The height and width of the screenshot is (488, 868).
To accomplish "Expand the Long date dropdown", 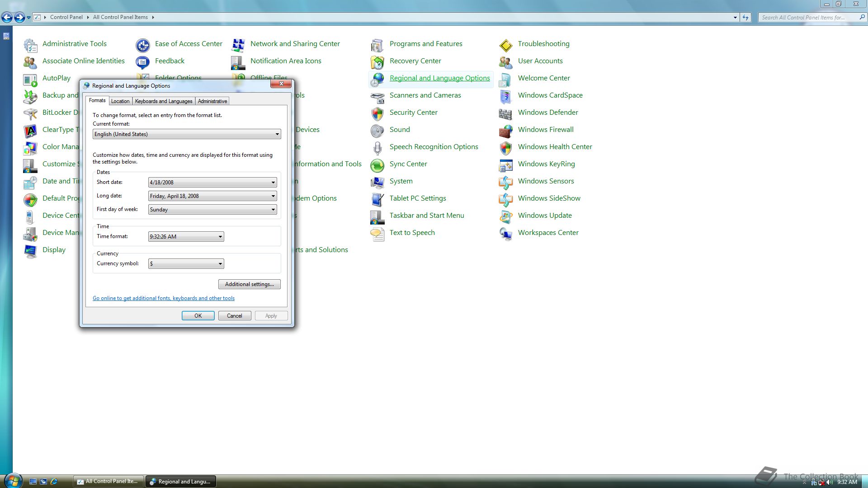I will 212,196.
